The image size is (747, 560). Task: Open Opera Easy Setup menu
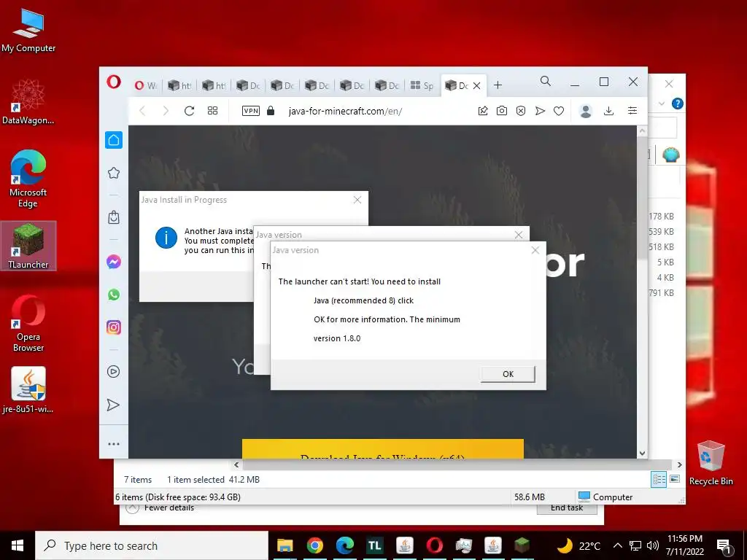click(632, 111)
